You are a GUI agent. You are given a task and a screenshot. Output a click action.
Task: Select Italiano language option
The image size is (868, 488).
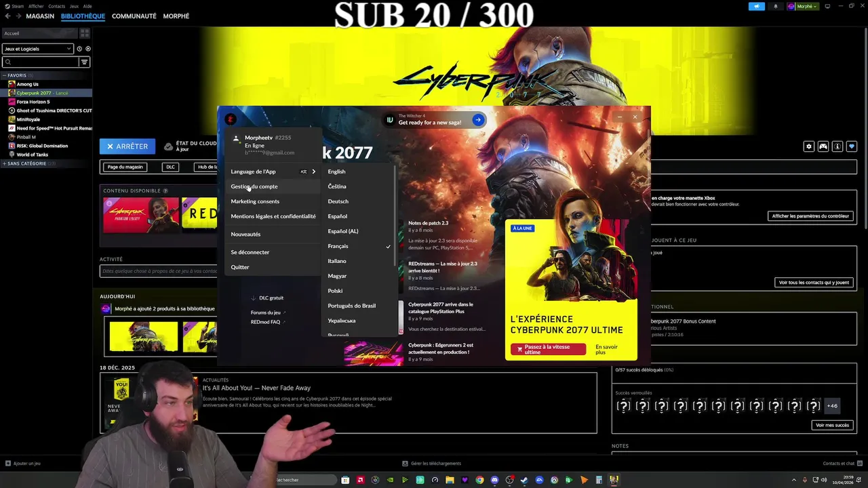click(x=337, y=261)
